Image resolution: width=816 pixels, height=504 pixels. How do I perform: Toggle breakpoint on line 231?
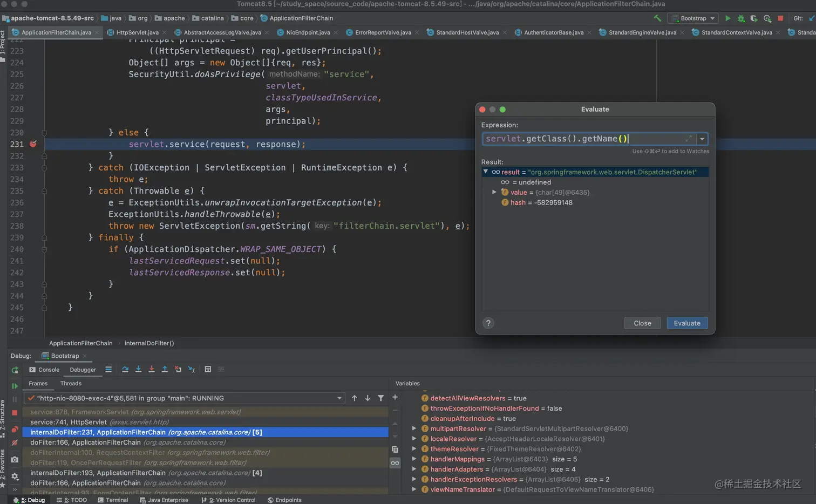coord(33,144)
